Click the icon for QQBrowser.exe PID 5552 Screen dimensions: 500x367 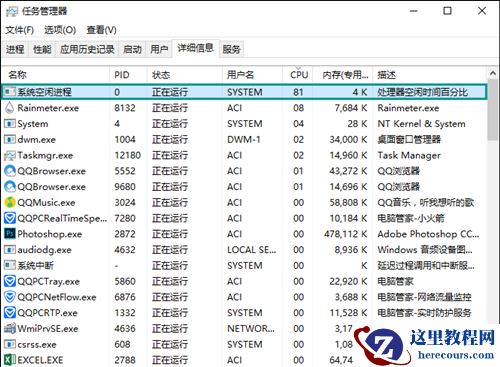click(10, 171)
